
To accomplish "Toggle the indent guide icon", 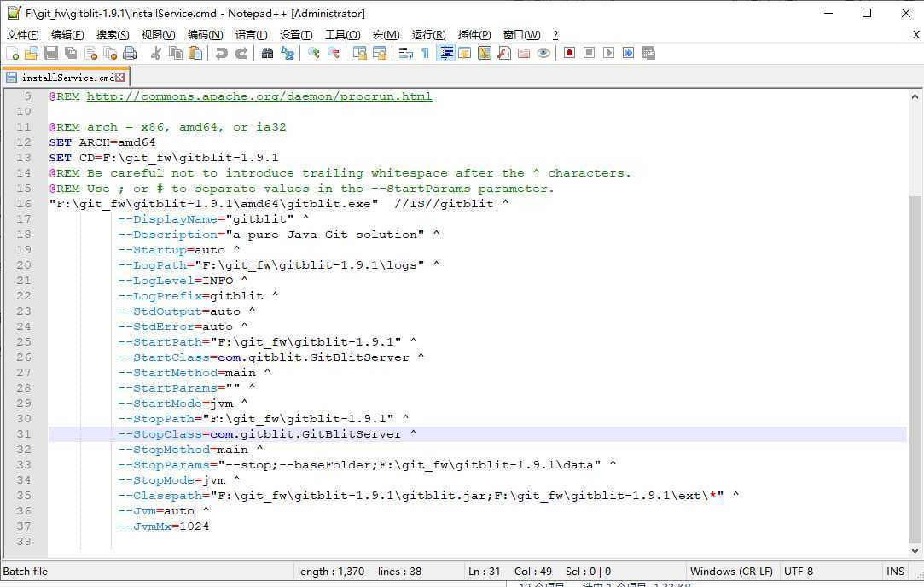I will pos(445,53).
